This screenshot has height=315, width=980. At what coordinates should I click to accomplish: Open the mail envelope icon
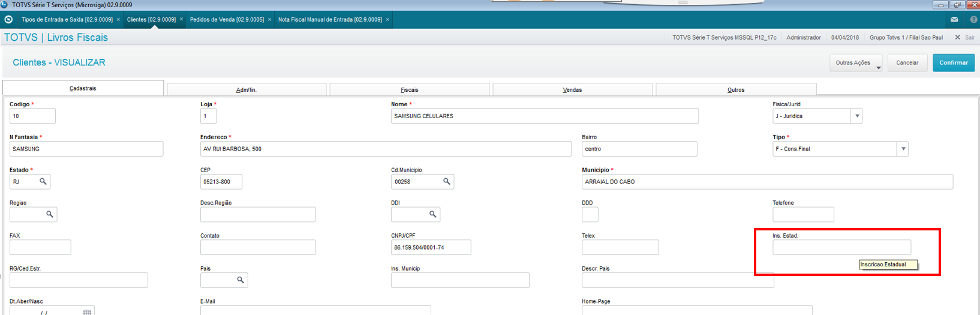tap(954, 20)
